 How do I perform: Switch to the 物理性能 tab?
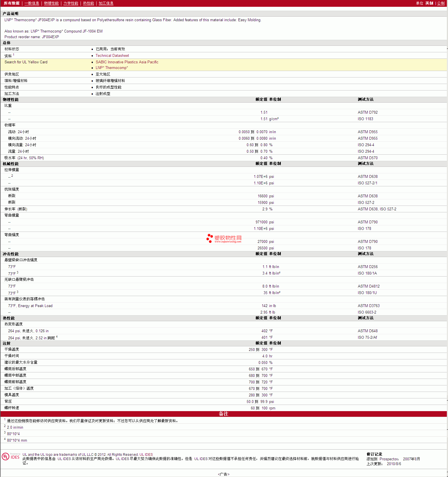click(x=51, y=3)
